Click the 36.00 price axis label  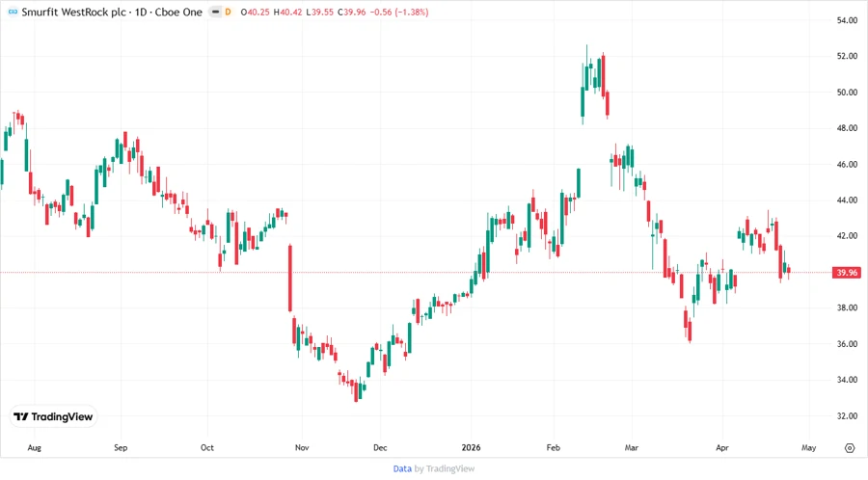click(847, 344)
